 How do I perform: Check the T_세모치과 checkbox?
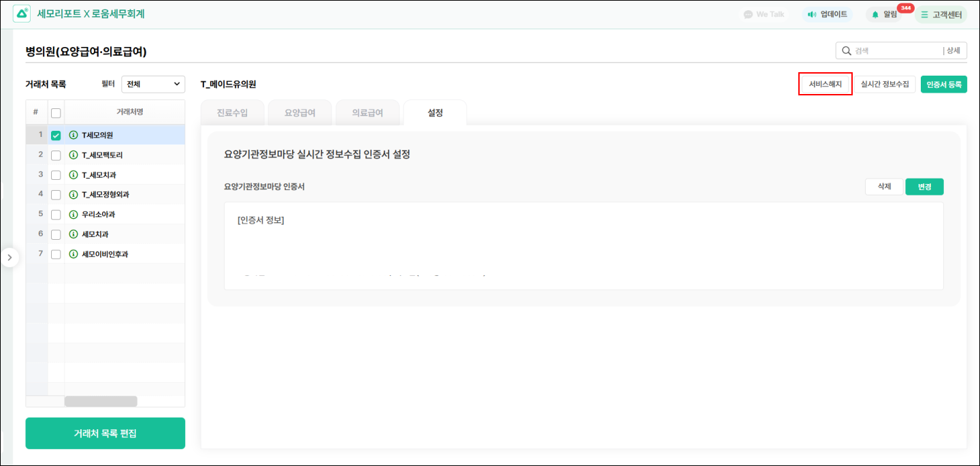(56, 175)
